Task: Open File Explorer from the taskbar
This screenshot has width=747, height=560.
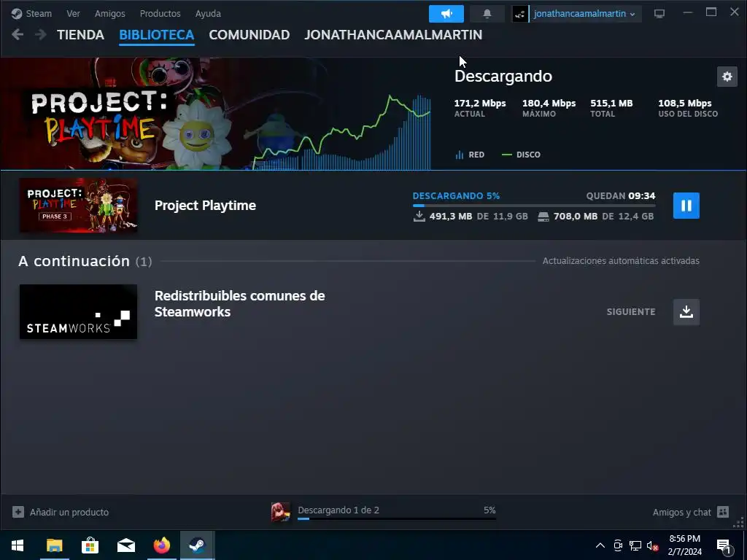Action: [x=54, y=545]
